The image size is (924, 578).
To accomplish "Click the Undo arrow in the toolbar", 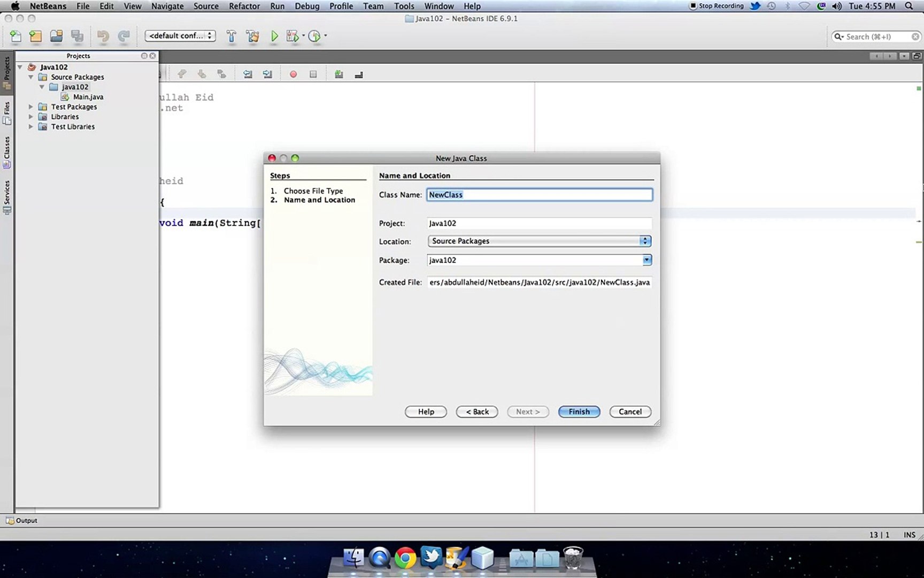I will (x=103, y=36).
